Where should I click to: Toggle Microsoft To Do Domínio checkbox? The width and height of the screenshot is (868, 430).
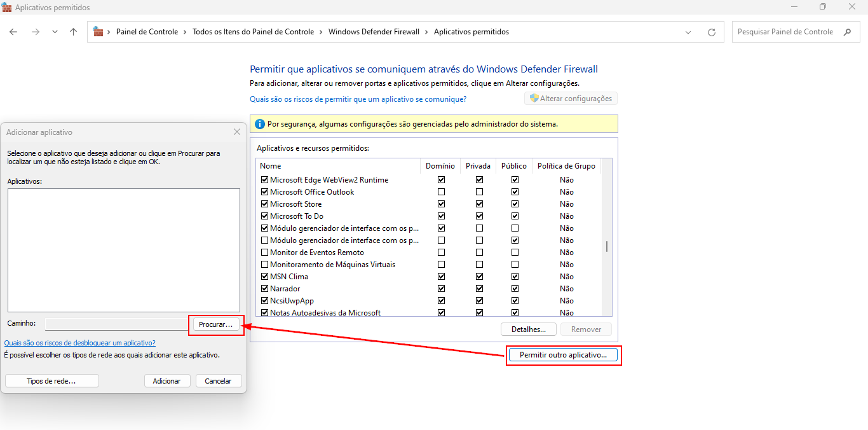coord(441,216)
